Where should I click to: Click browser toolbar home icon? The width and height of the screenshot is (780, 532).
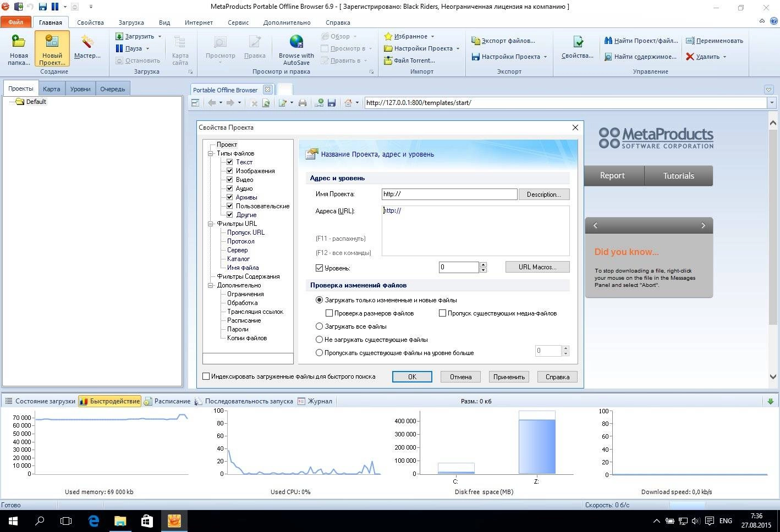click(348, 103)
